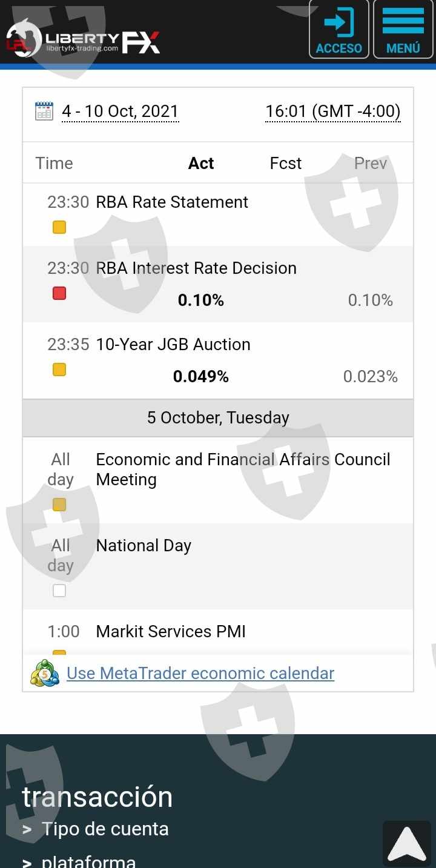Click marker under Economic and Financial Affairs Council
Viewport: 436px width, 868px height.
[59, 505]
